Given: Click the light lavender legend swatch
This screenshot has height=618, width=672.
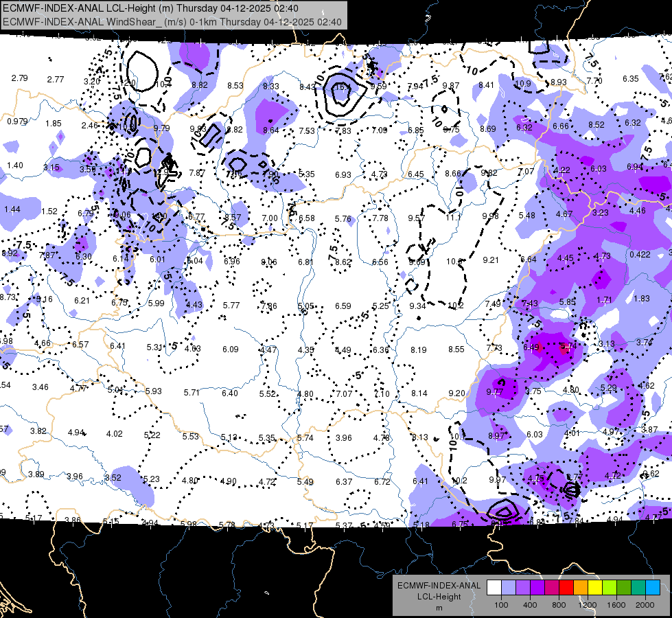Looking at the screenshot, I should tap(509, 588).
